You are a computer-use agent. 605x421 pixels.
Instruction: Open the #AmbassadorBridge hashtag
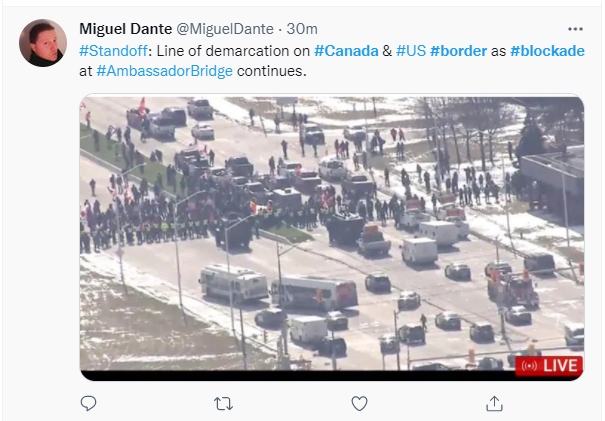[164, 71]
